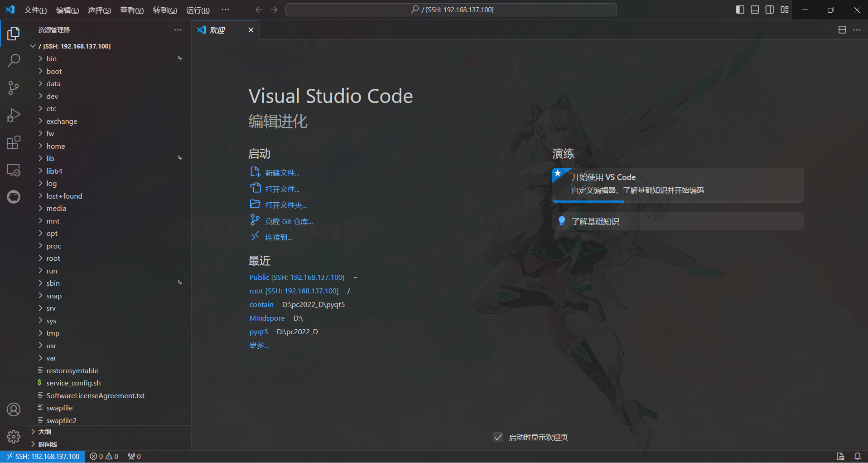The image size is (868, 463).
Task: Open the Manage gear icon
Action: [14, 437]
